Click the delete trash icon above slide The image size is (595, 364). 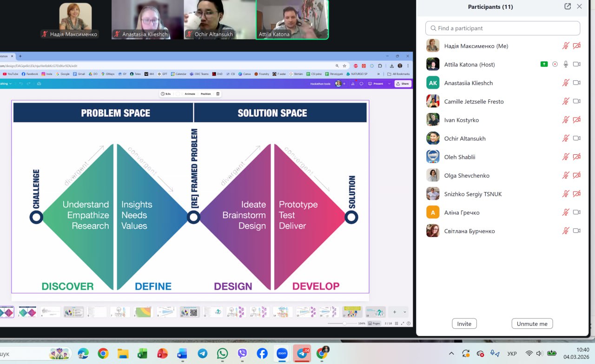click(218, 94)
